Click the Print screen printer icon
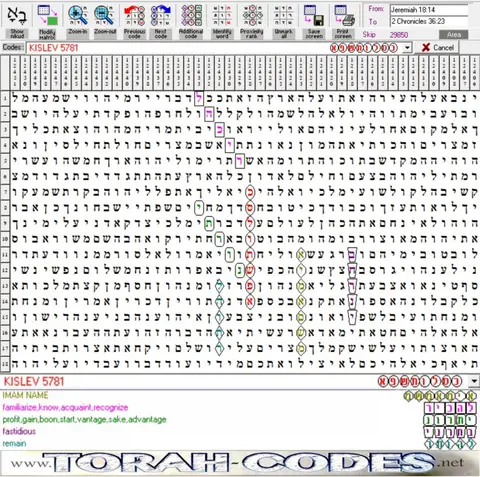This screenshot has height=477, width=480. pos(344,15)
